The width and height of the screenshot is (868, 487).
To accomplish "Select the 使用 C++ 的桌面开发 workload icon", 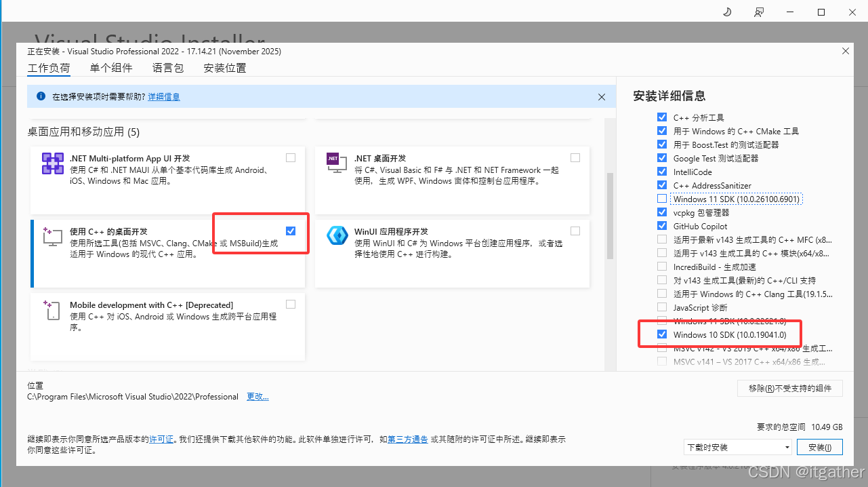I will pos(52,237).
